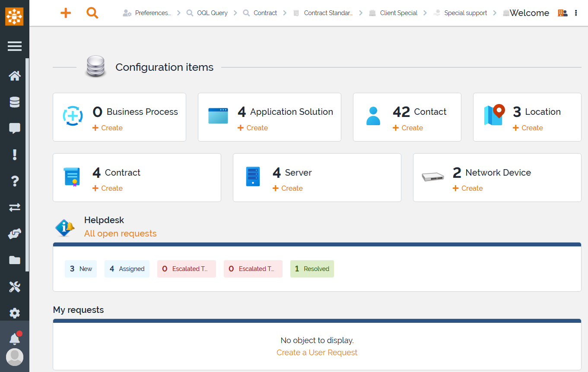Open the All open requests link
The width and height of the screenshot is (588, 372).
pyautogui.click(x=120, y=233)
